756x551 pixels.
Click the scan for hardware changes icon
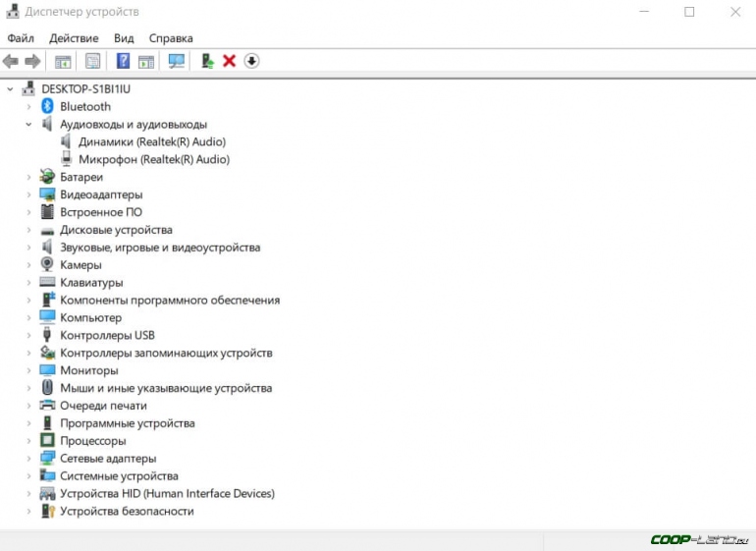[177, 61]
